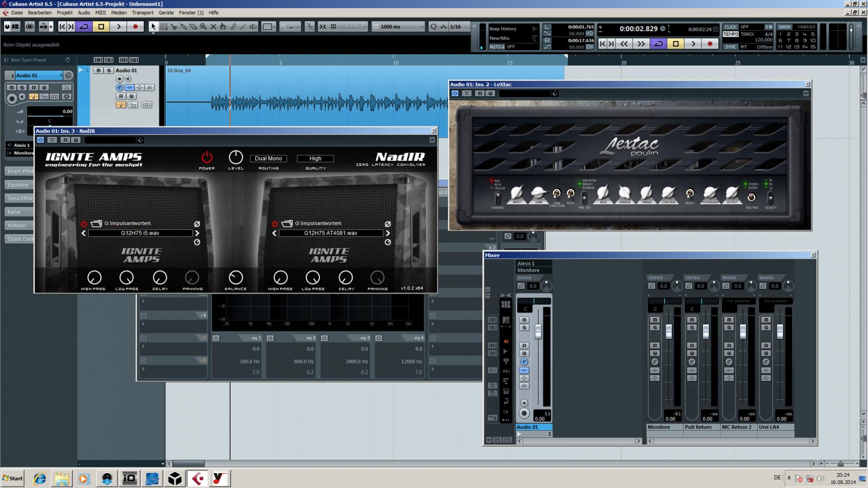868x488 pixels.
Task: Toggle metronome CLICK button
Action: [x=731, y=27]
